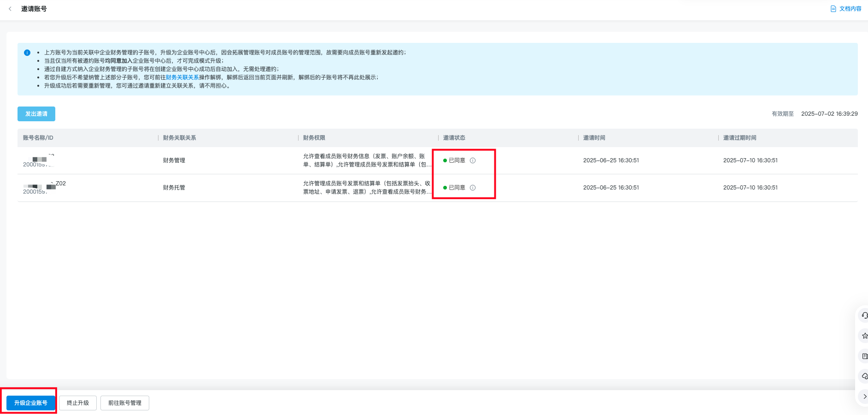Click the 终止升级 button

pos(78,403)
